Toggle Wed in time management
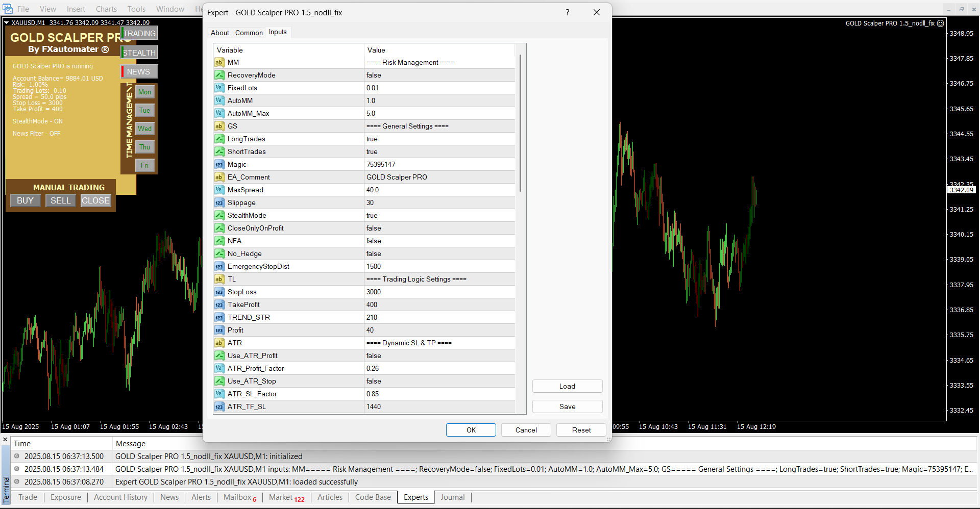980x509 pixels. point(145,129)
